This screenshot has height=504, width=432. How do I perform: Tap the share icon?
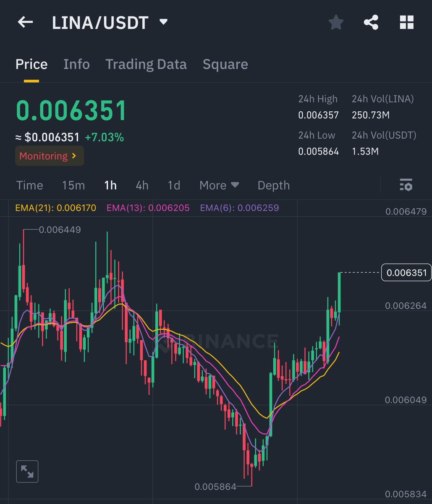click(371, 22)
